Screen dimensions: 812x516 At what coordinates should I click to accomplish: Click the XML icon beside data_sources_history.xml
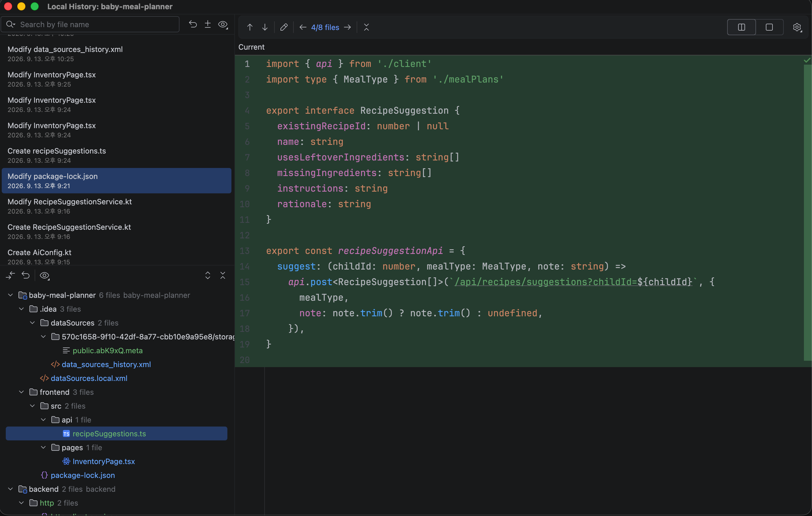55,364
